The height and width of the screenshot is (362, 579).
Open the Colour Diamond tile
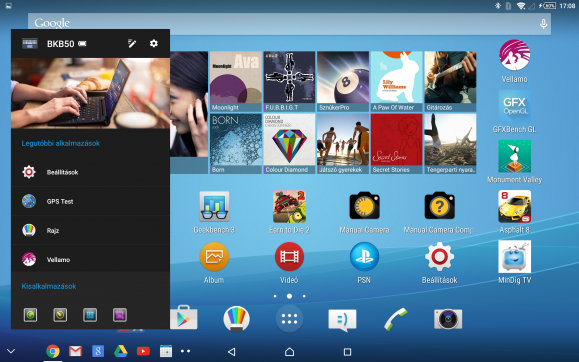[x=290, y=143]
